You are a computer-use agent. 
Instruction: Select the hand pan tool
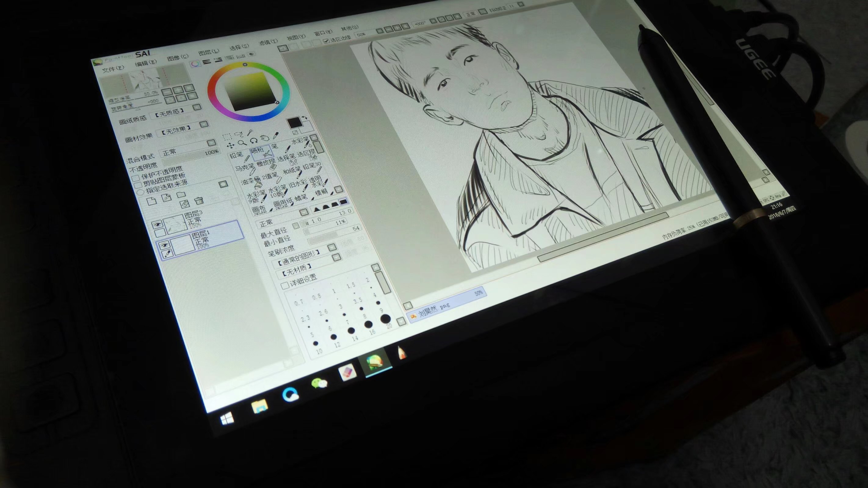pyautogui.click(x=264, y=138)
